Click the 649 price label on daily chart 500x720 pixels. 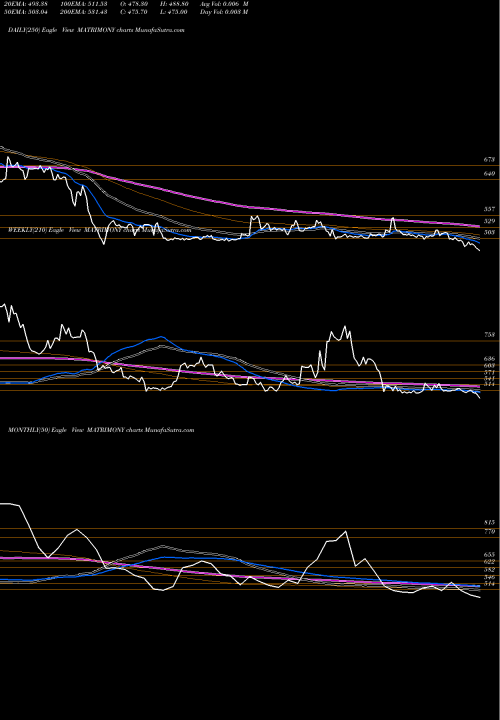489,174
